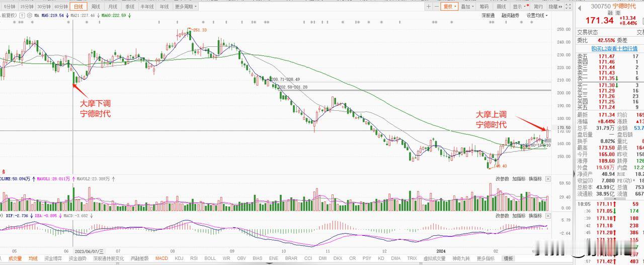Select WR indicator tab
The image size is (644, 265).
(x=226, y=258)
